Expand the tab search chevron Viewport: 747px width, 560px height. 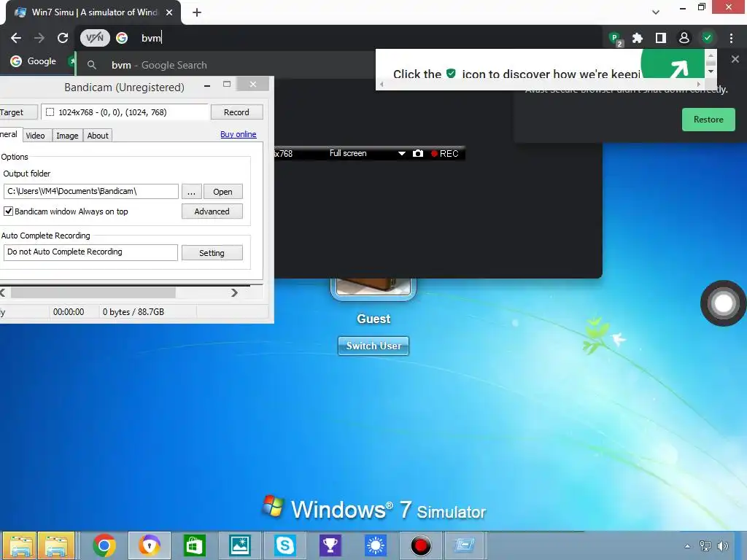656,12
